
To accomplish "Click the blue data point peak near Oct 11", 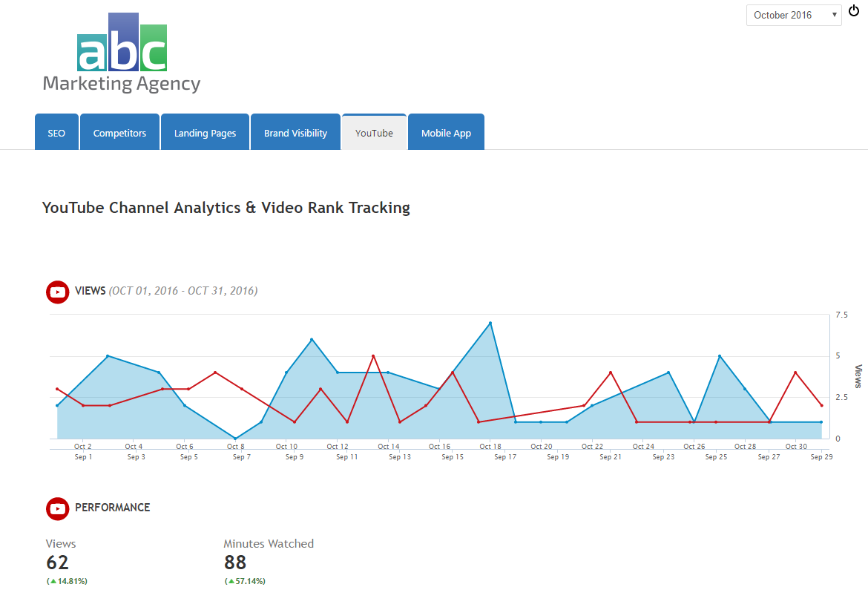I will pyautogui.click(x=312, y=340).
